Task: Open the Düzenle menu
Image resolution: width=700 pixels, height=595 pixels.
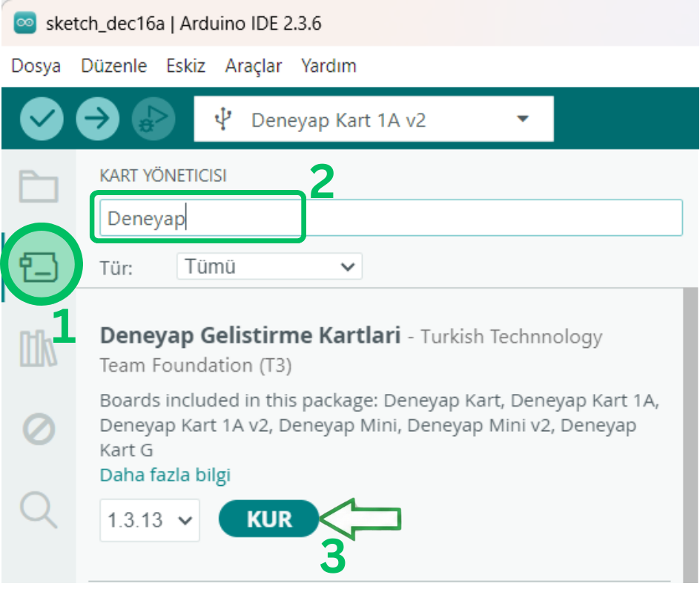Action: point(114,66)
